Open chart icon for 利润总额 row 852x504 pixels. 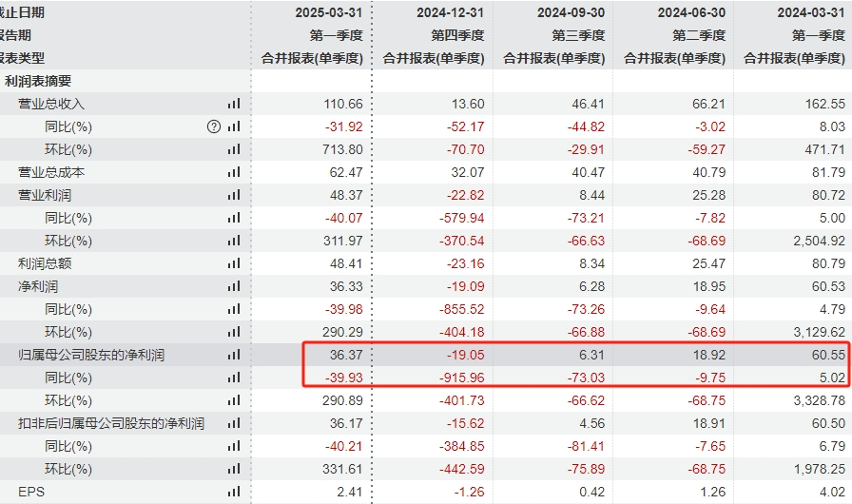(234, 263)
